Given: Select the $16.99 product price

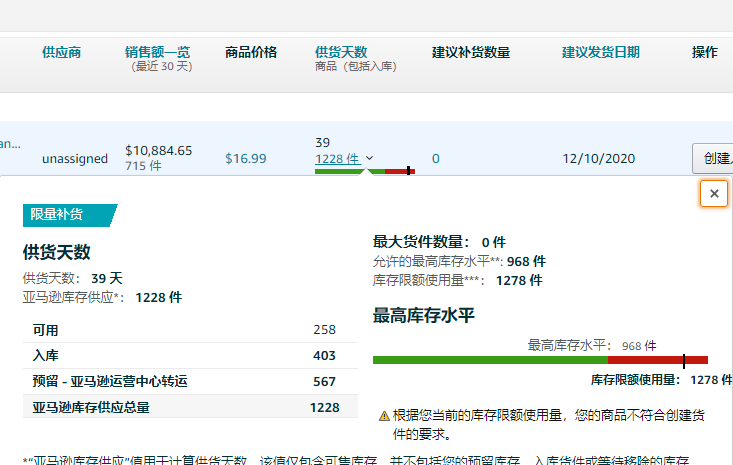Looking at the screenshot, I should (x=246, y=159).
